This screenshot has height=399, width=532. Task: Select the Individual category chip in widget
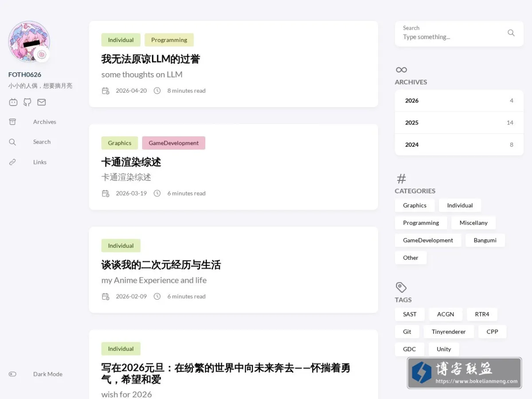[x=460, y=205]
